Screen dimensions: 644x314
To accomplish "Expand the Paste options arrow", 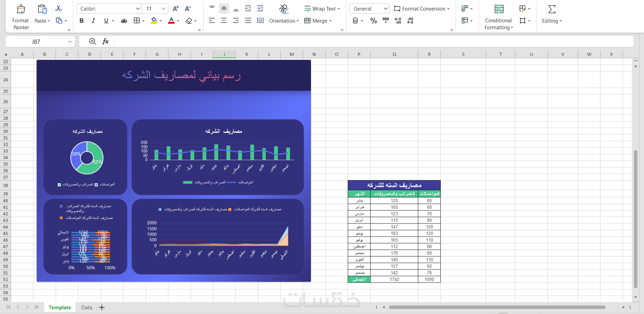I will tap(49, 21).
